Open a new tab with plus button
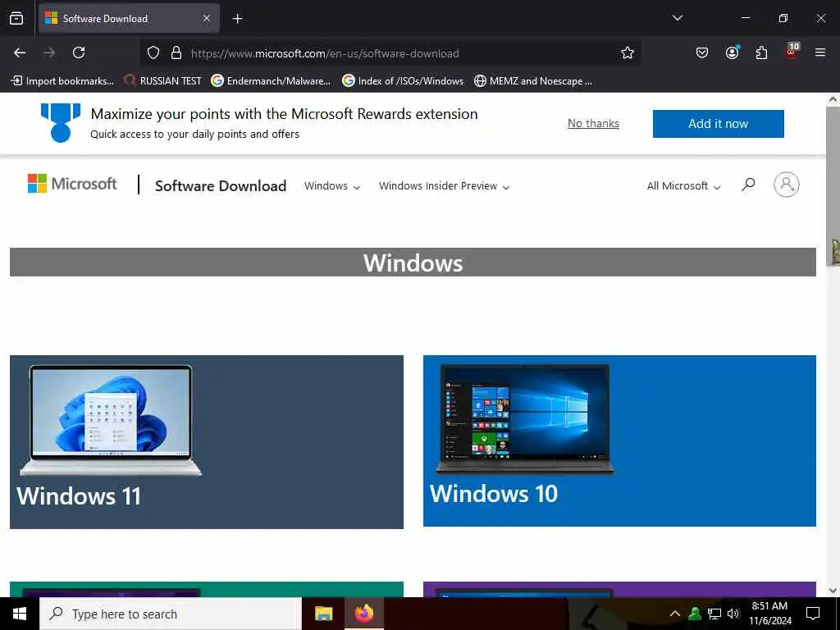Viewport: 840px width, 630px height. 237,19
